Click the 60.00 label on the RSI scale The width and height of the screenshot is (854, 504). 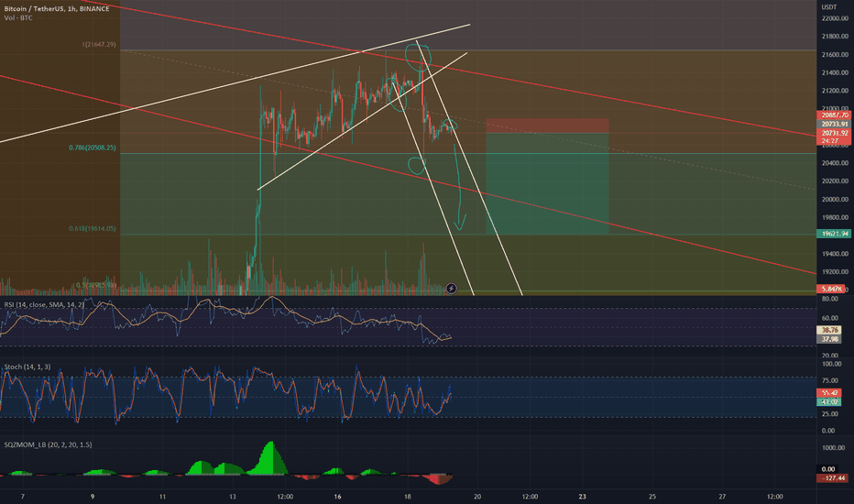click(x=830, y=318)
